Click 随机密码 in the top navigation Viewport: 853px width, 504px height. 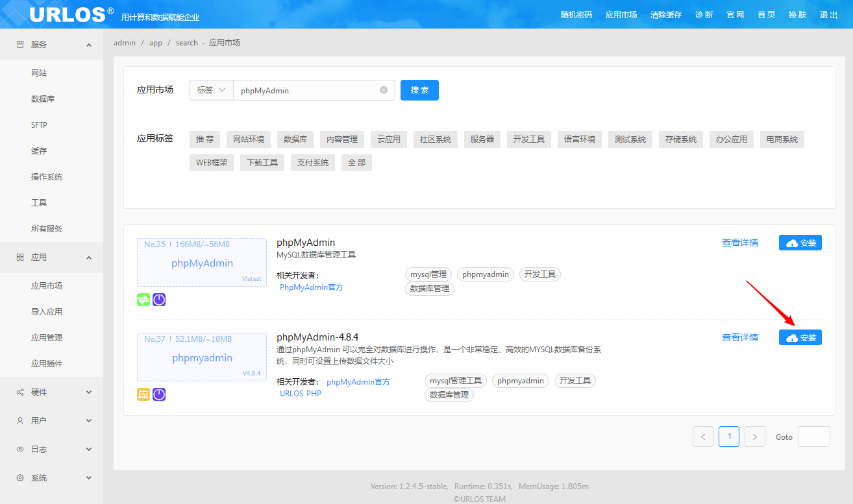click(576, 15)
